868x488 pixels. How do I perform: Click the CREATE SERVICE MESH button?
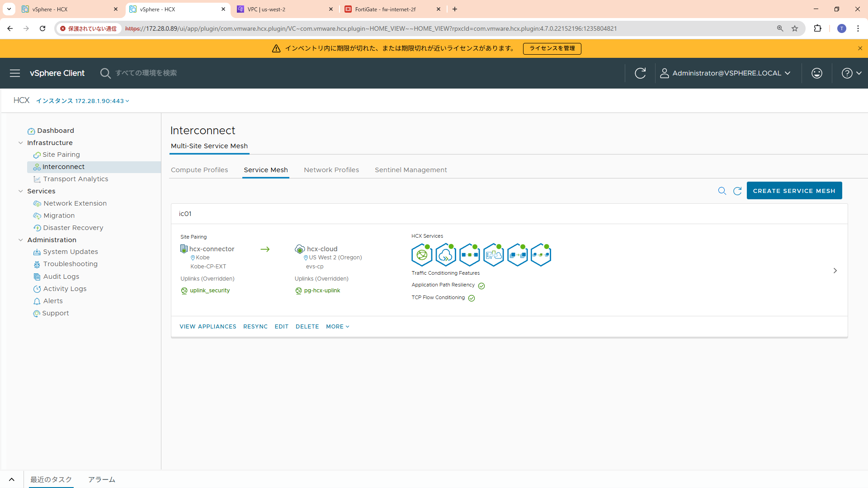794,191
